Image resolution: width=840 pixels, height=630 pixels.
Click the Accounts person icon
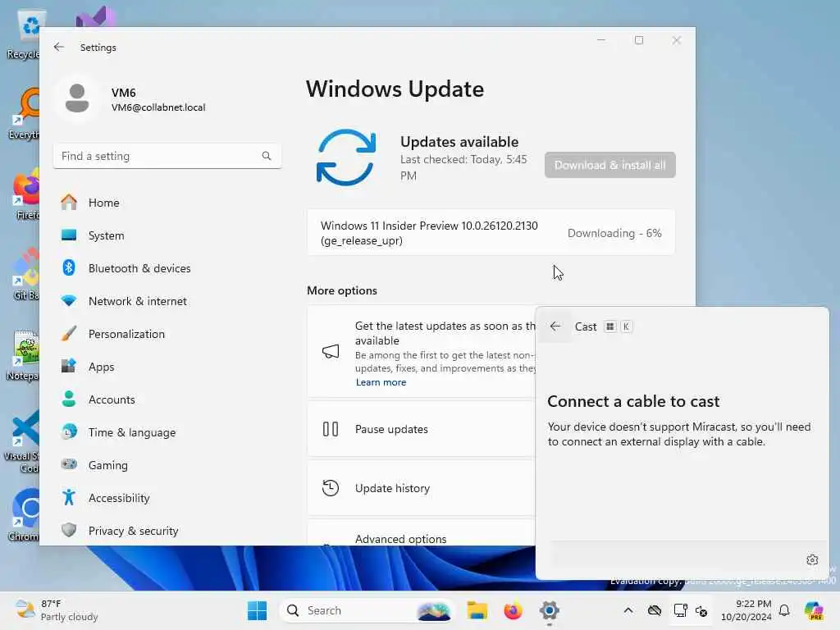(x=69, y=399)
